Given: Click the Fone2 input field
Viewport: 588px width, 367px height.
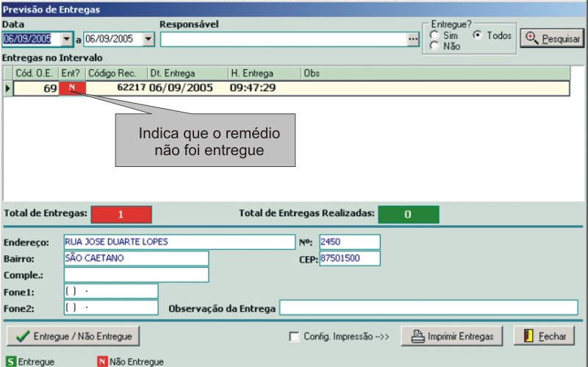Looking at the screenshot, I should 111,307.
